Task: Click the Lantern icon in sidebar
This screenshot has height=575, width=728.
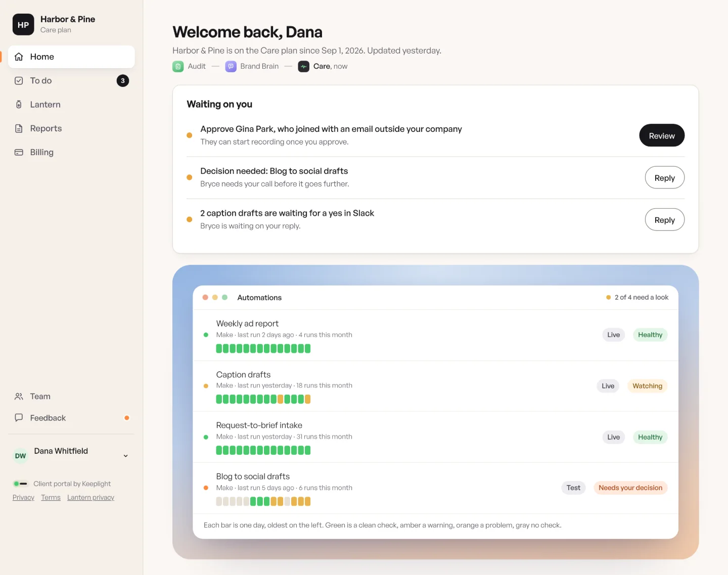Action: pos(19,105)
